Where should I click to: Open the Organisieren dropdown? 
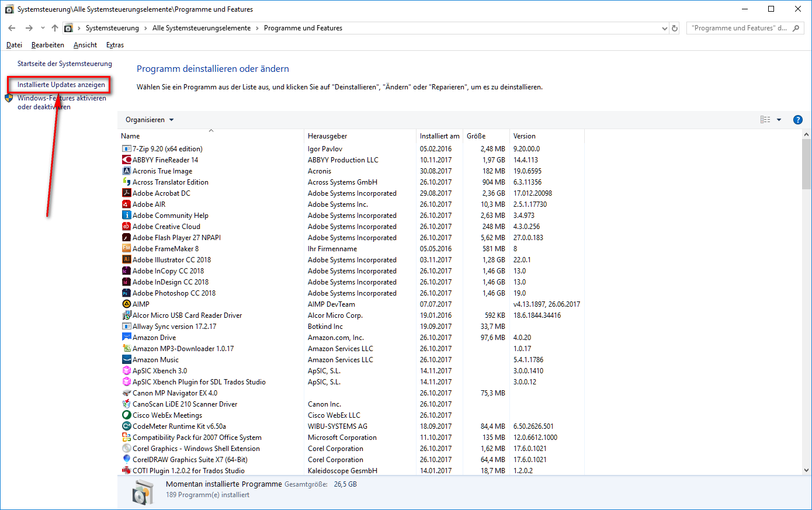(150, 120)
